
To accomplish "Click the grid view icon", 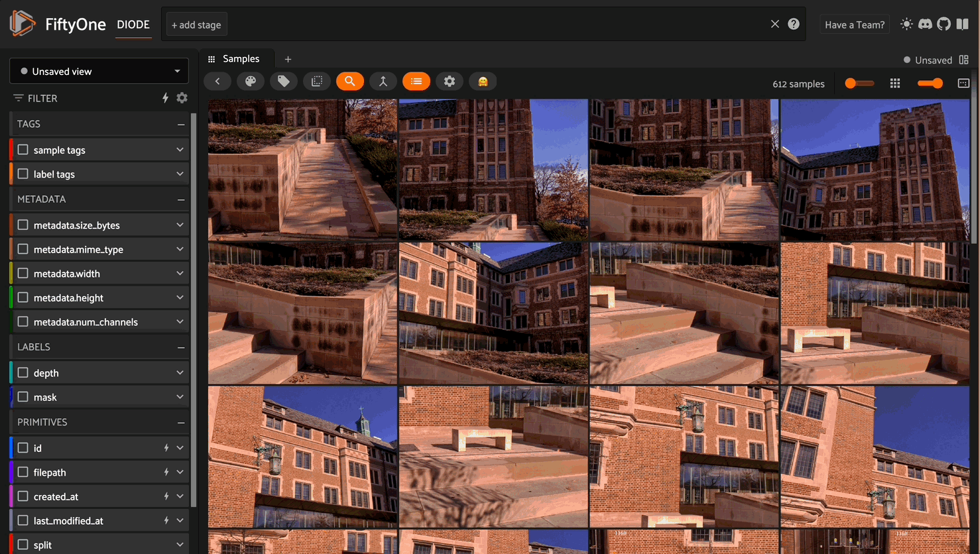I will pyautogui.click(x=895, y=83).
